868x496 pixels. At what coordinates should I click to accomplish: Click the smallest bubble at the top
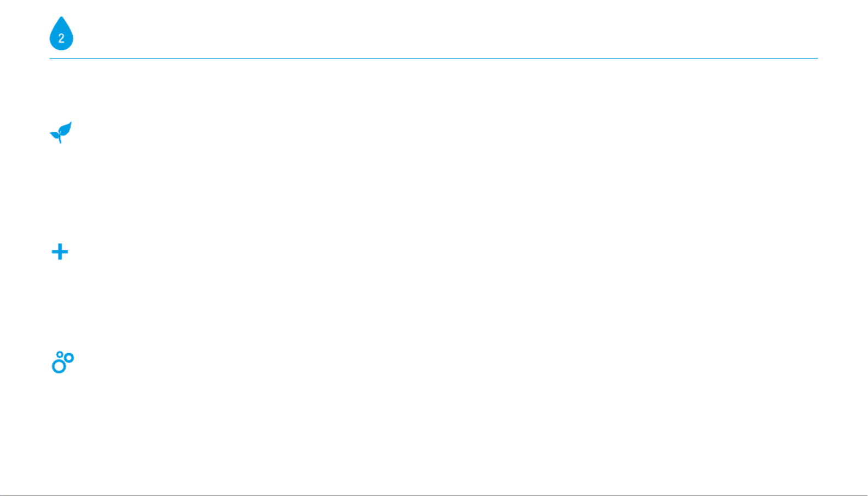60,354
